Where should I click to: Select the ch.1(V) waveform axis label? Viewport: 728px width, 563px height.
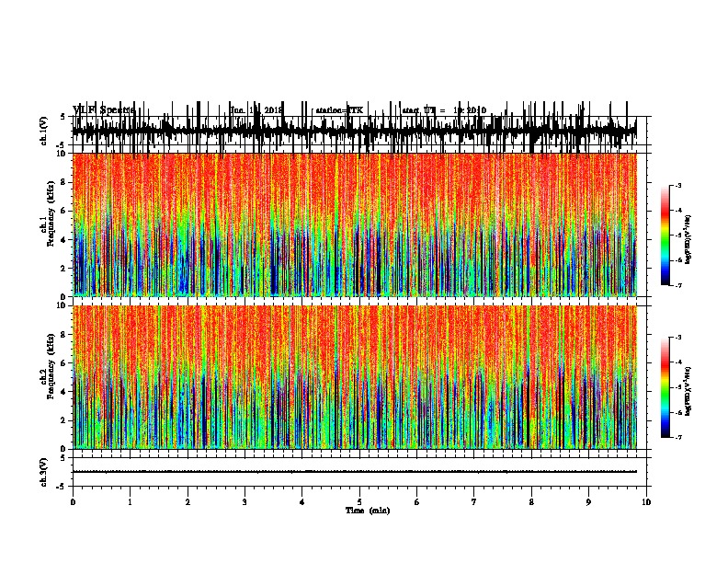click(x=43, y=131)
